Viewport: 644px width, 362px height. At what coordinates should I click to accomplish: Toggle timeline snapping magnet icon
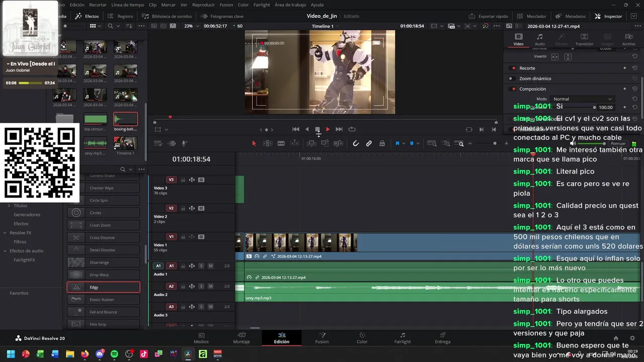356,144
